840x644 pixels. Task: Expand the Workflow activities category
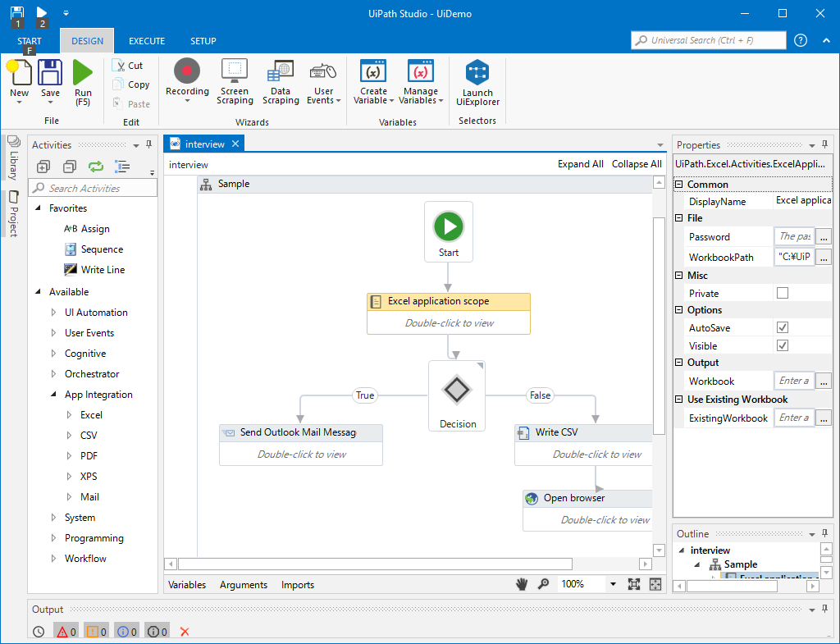point(53,559)
